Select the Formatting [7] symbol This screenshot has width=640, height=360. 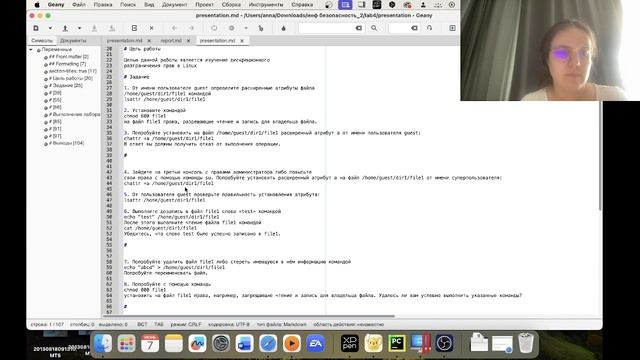pos(67,64)
